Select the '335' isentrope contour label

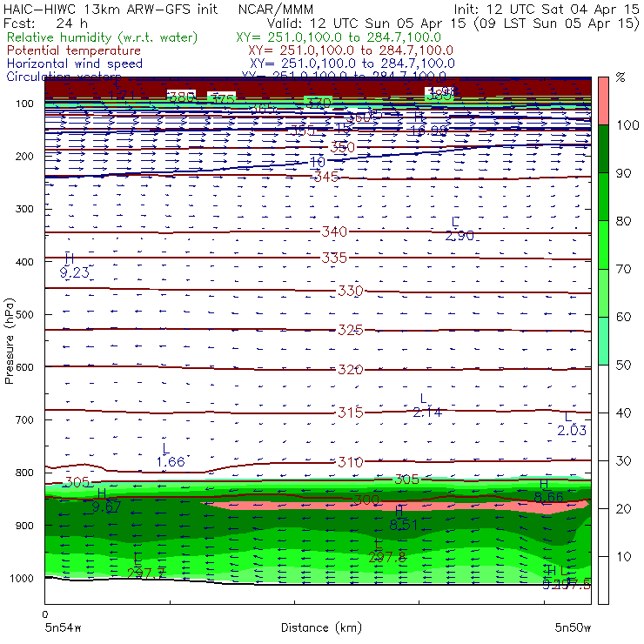(334, 258)
